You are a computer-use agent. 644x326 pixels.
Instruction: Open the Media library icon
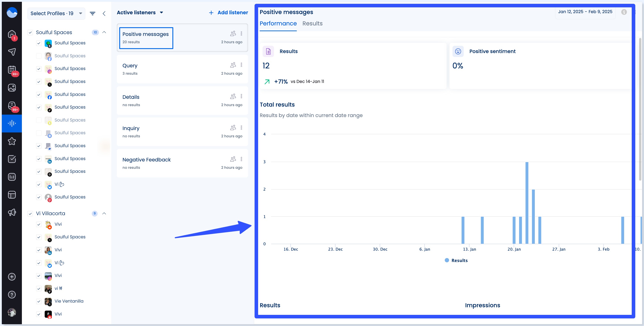(x=12, y=88)
